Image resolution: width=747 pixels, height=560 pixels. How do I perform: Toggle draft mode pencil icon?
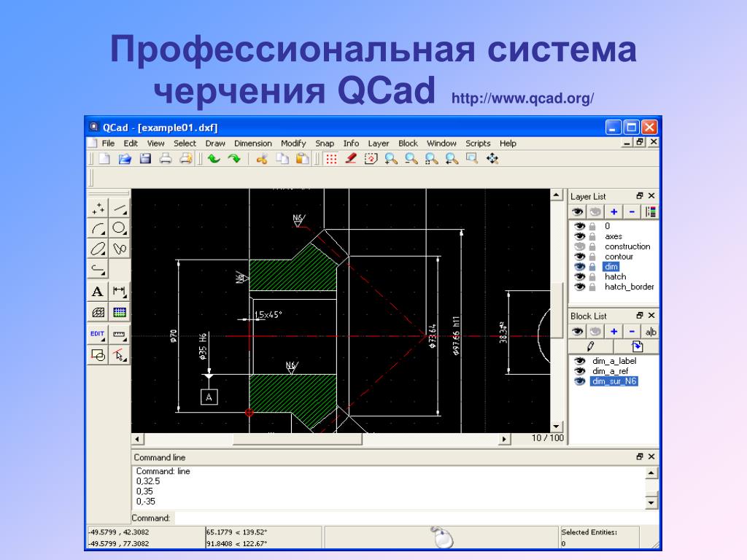pyautogui.click(x=351, y=158)
